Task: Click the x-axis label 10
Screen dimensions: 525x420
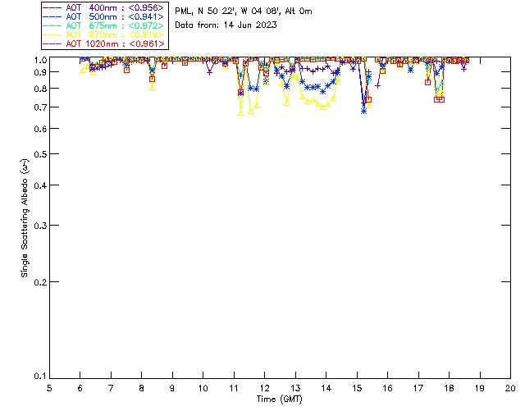Action: pos(203,388)
